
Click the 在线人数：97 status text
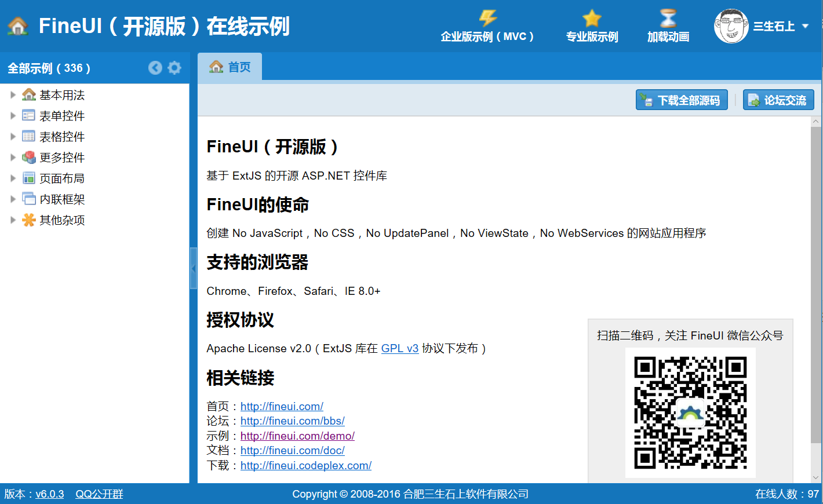pos(787,494)
